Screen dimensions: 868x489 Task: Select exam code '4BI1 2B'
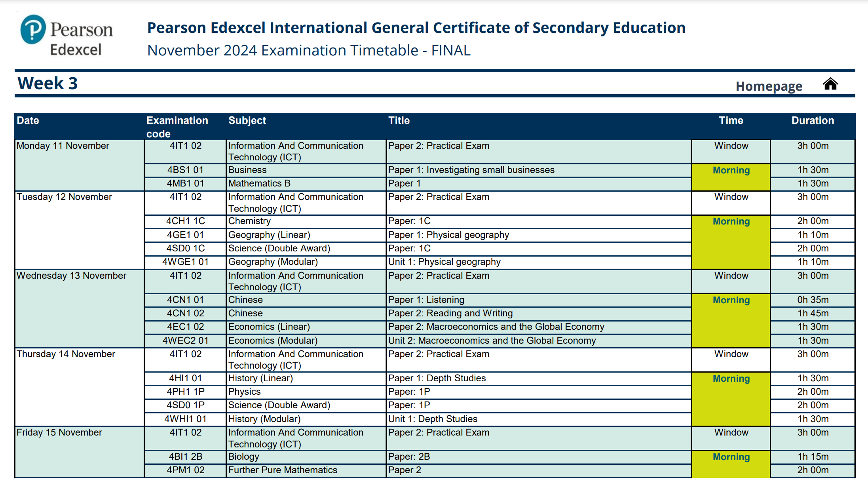click(185, 457)
